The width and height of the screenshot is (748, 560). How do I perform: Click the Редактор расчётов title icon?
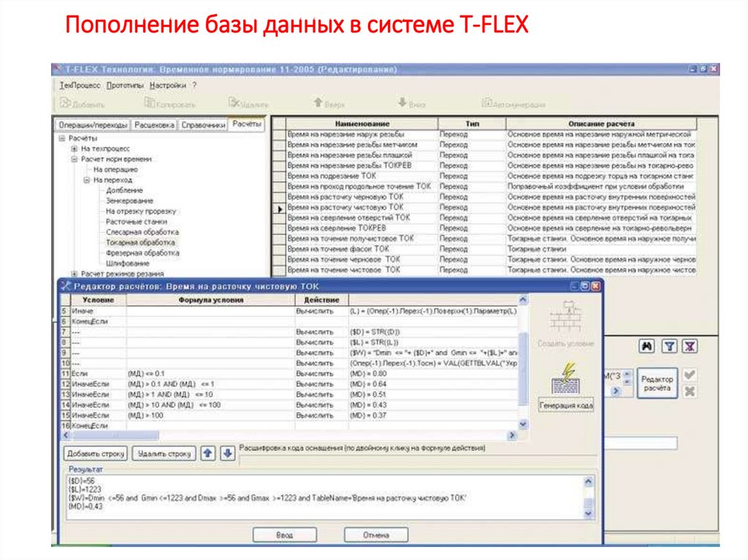click(66, 286)
